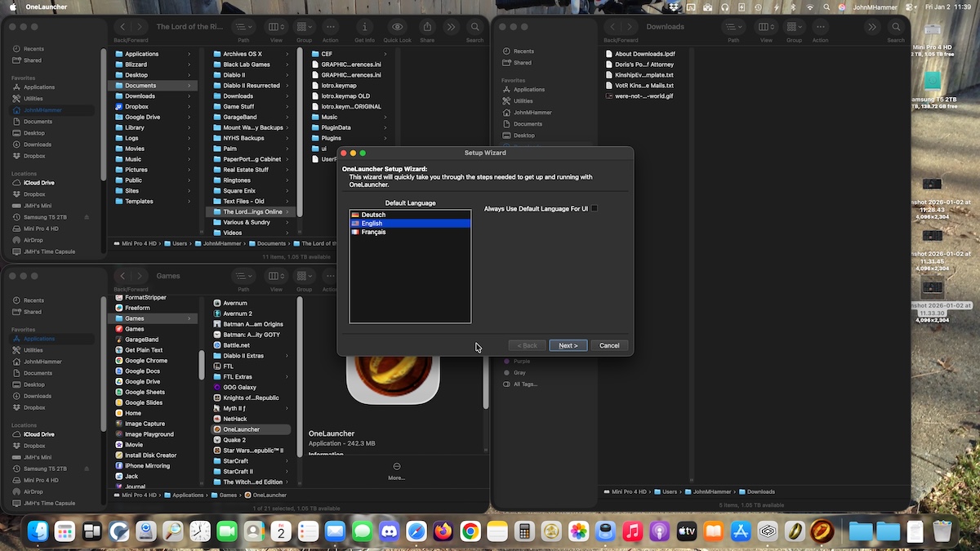Open the OneLauncher menu in the menu bar
Viewport: 980px width, 551px height.
(x=47, y=7)
